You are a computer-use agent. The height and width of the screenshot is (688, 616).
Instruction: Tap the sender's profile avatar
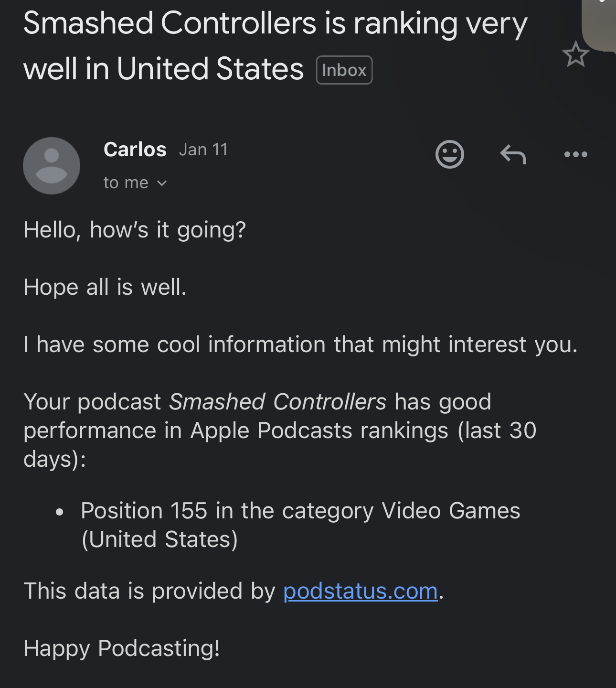pos(52,166)
